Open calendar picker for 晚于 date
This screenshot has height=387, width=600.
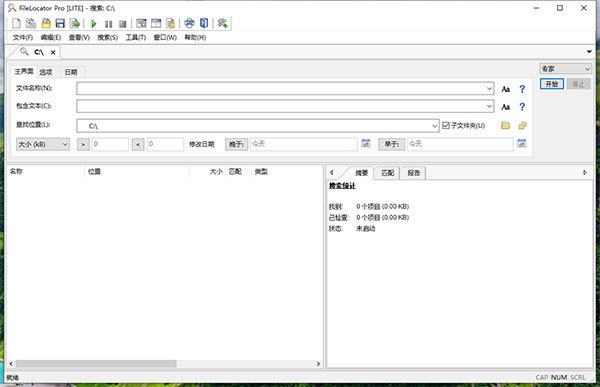366,144
